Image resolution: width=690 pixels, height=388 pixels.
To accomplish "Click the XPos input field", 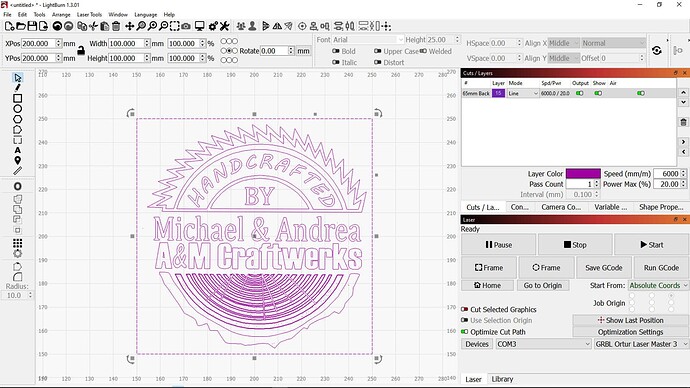I will pyautogui.click(x=39, y=44).
